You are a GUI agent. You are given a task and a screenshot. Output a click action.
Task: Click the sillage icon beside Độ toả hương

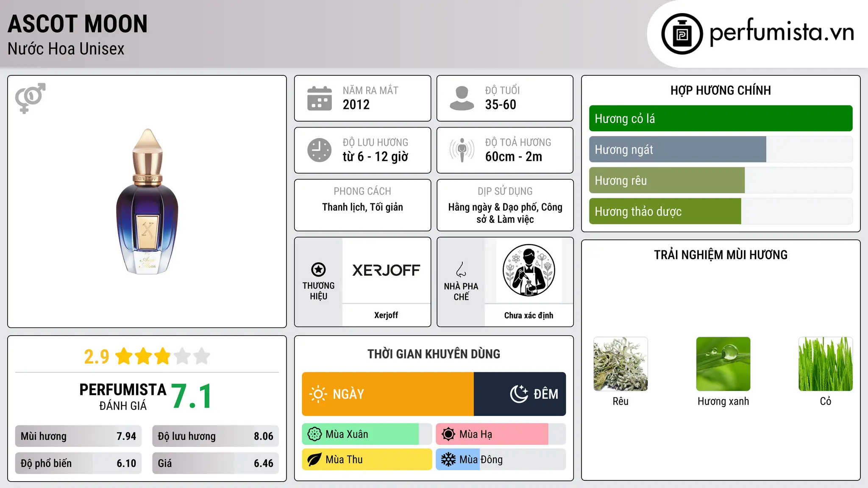tap(462, 150)
